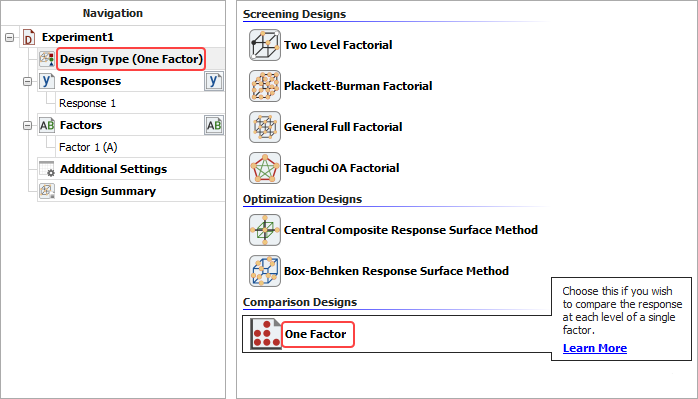The width and height of the screenshot is (698, 399).
Task: Collapse the Experiment1 tree node
Action: 9,37
